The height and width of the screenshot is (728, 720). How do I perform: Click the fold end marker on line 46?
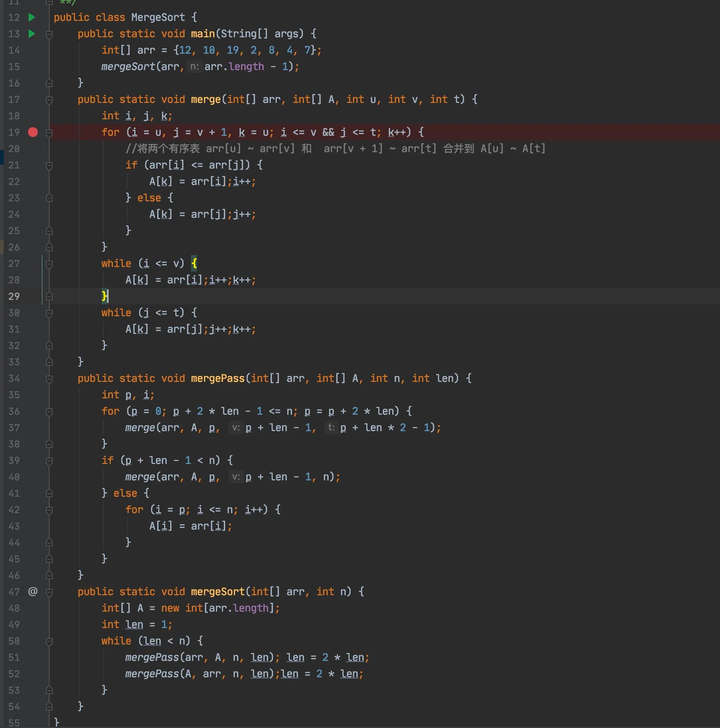(x=49, y=576)
